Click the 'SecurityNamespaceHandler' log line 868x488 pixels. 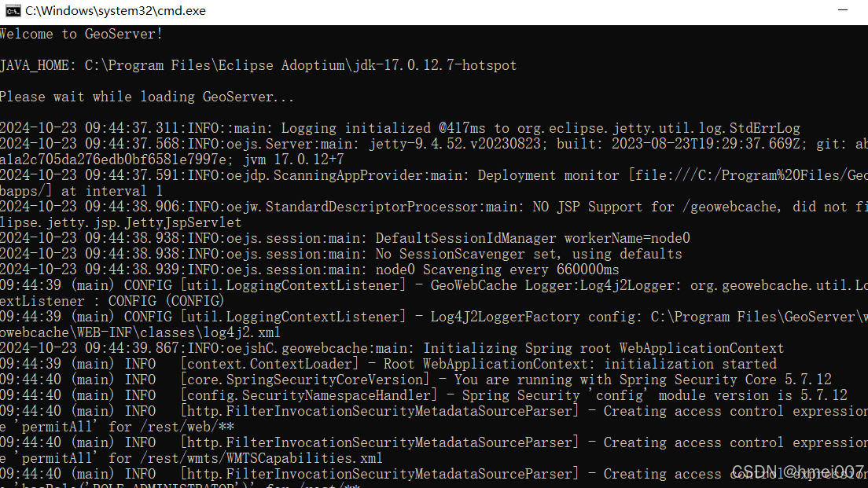[424, 395]
